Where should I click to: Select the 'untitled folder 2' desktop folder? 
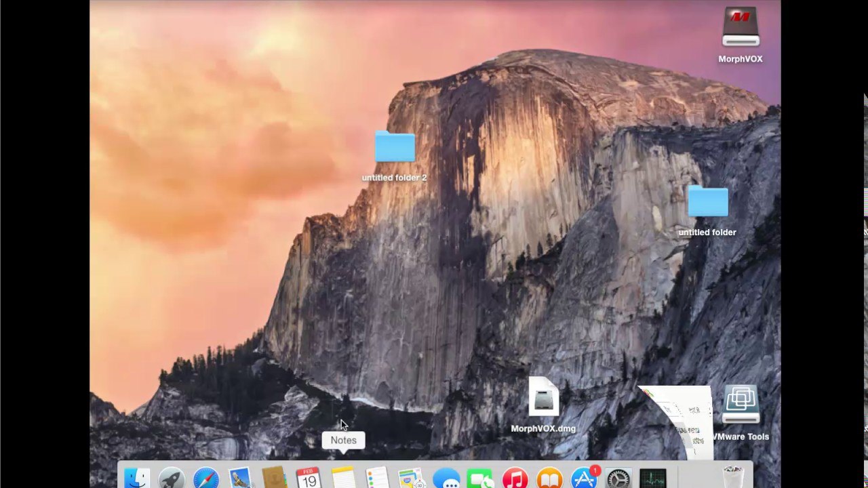click(x=395, y=146)
